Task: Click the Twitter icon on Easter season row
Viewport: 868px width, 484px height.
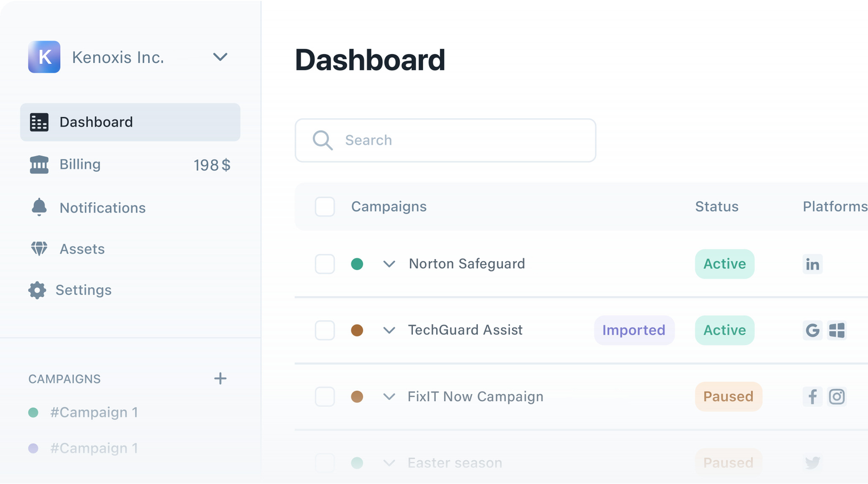Action: click(812, 462)
